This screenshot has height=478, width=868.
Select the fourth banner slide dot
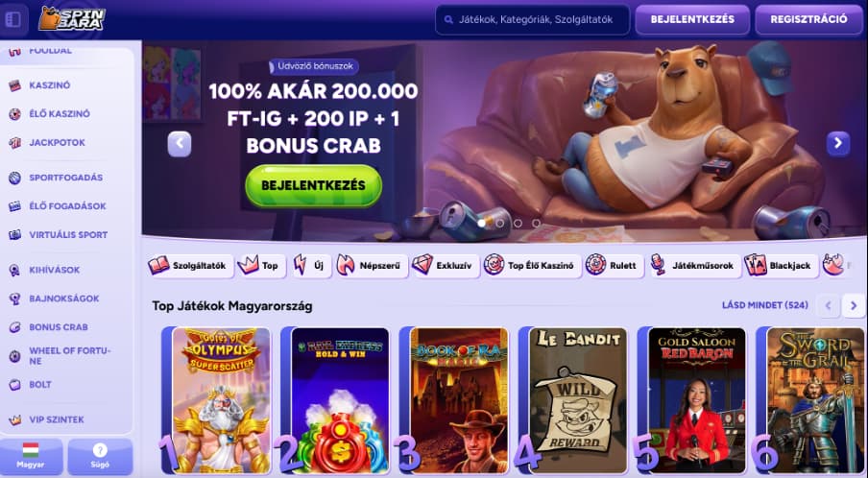pos(536,223)
